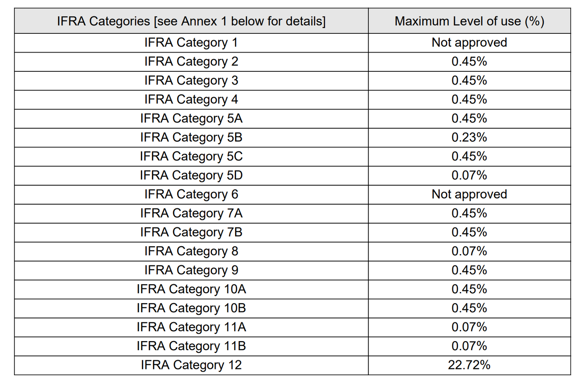Select the 'IFRA Category 7A' cell
The height and width of the screenshot is (387, 588).
point(191,213)
